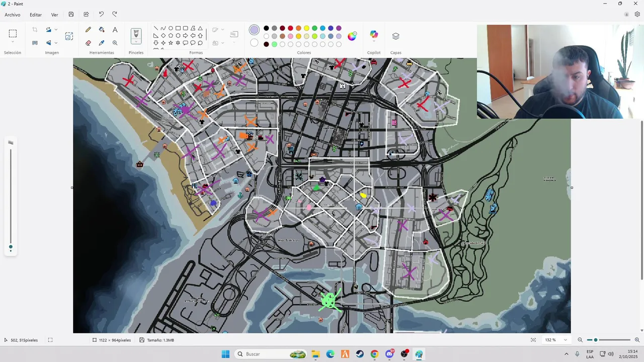
Task: Choose the Pentagon shape
Action: click(171, 36)
